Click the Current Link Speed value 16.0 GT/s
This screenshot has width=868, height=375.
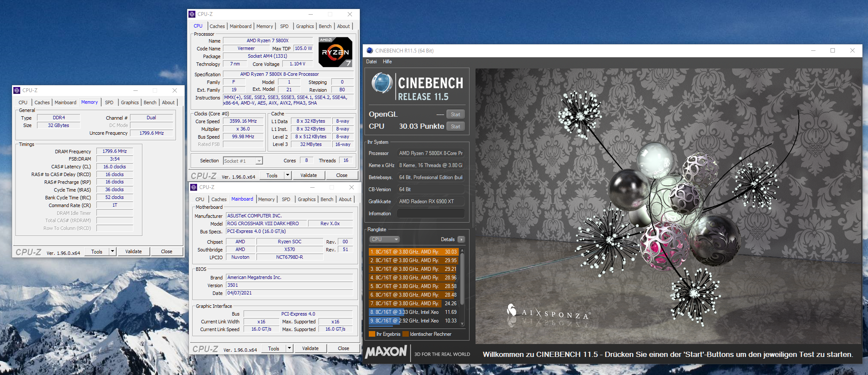261,329
